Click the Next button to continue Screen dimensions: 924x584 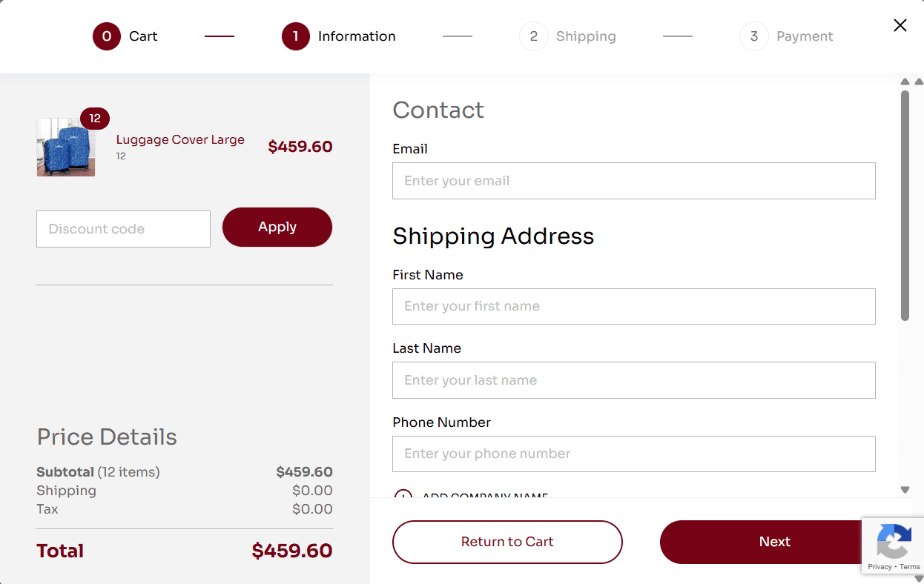click(x=774, y=542)
